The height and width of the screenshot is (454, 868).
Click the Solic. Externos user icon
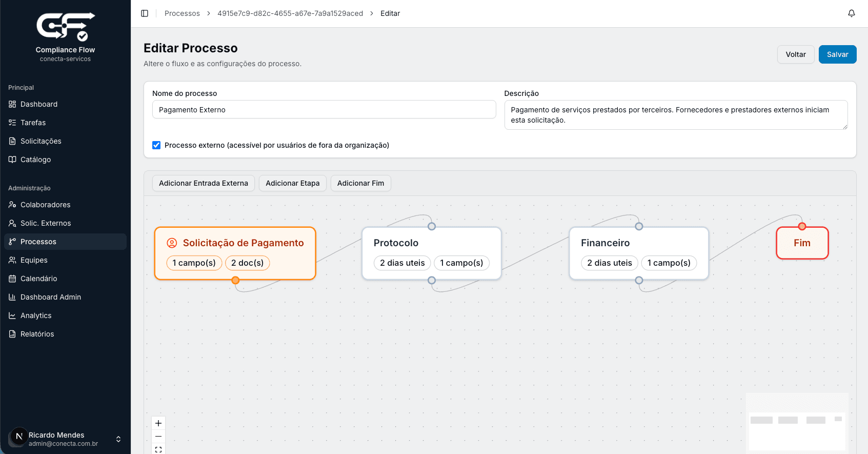(x=12, y=223)
